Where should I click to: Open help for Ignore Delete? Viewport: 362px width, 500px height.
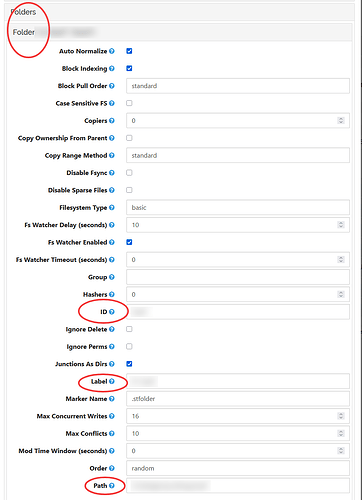pyautogui.click(x=112, y=329)
